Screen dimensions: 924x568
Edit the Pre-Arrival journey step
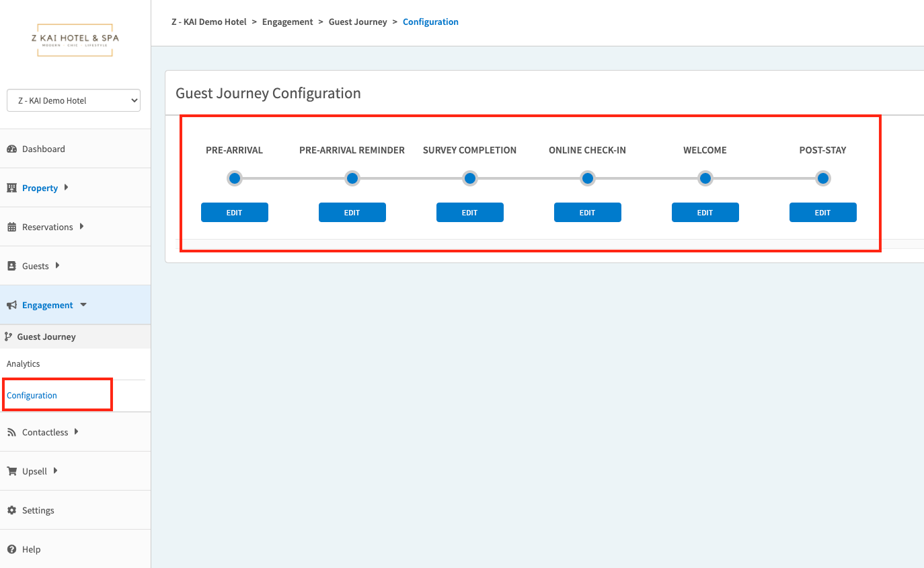click(x=234, y=213)
